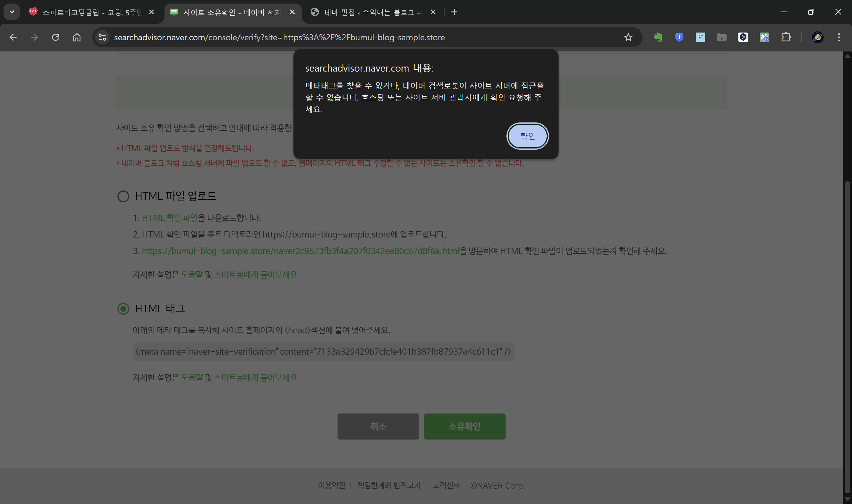Open the Extensions puzzle menu

tap(786, 37)
